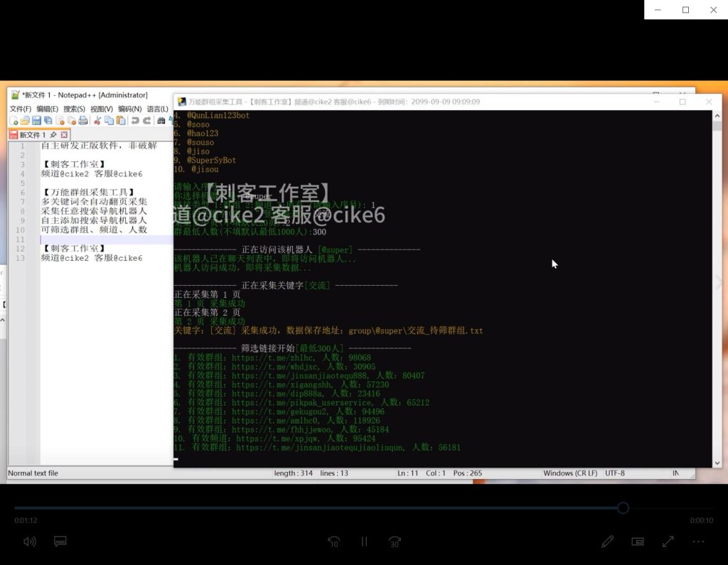Pause the video playback
Viewport: 728px width, 565px height.
364,541
